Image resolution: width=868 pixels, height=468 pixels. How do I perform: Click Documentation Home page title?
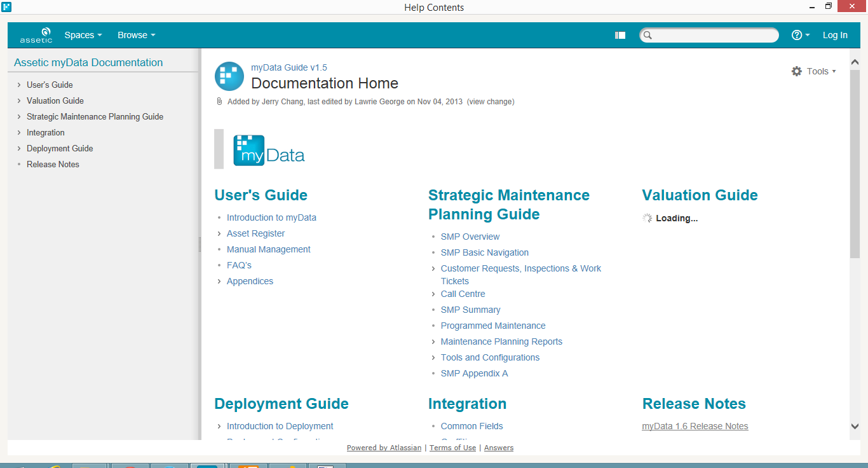coord(325,83)
